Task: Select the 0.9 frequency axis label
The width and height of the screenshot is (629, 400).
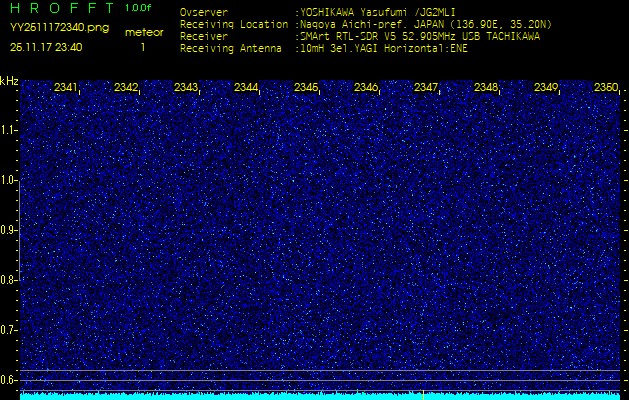Action: 9,230
